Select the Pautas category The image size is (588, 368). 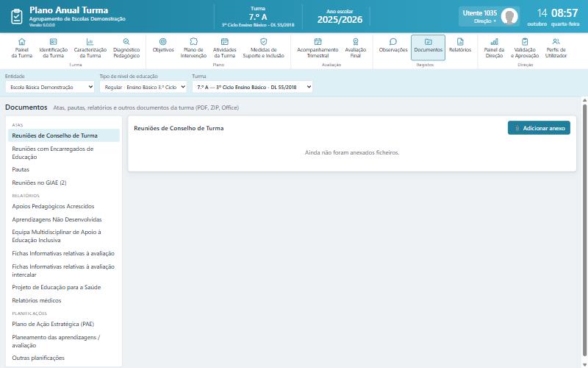click(x=64, y=169)
